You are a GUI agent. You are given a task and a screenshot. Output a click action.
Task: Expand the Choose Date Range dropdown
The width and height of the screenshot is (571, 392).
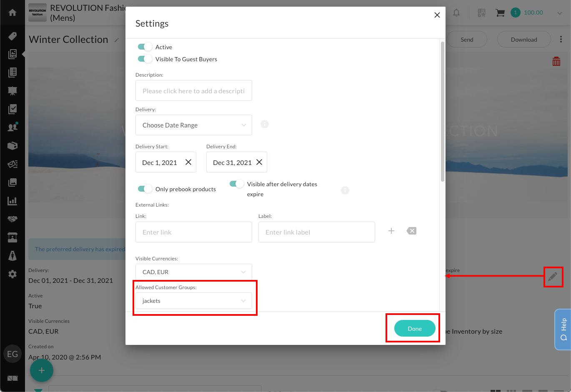[194, 125]
